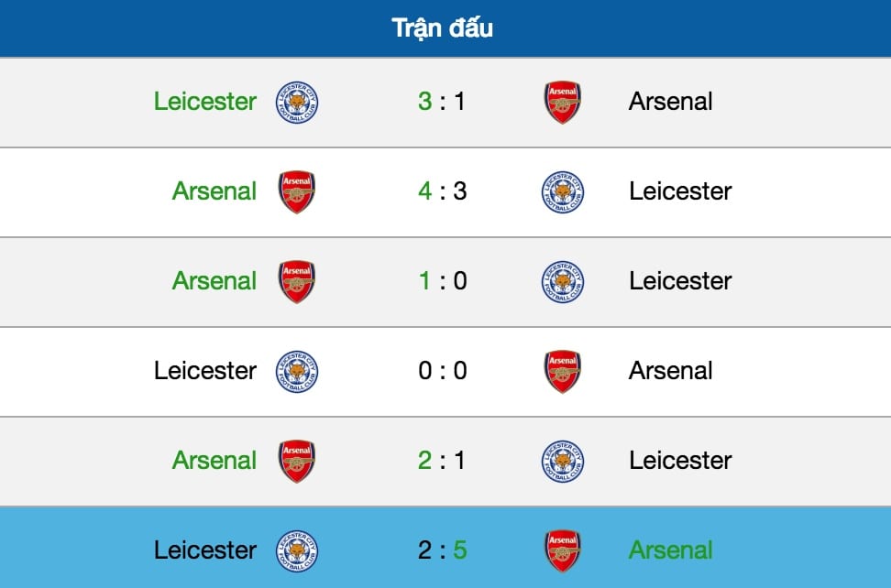Click the Arsenal logo in the highlighted bottom row
The image size is (891, 588).
click(562, 550)
